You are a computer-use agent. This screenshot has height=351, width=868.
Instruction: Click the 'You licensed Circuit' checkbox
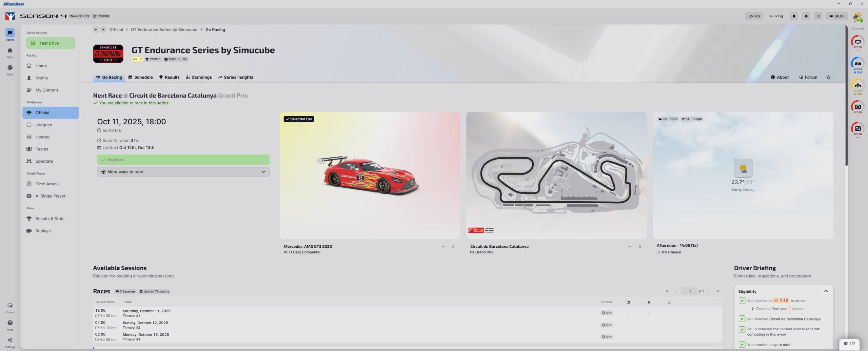tap(742, 319)
